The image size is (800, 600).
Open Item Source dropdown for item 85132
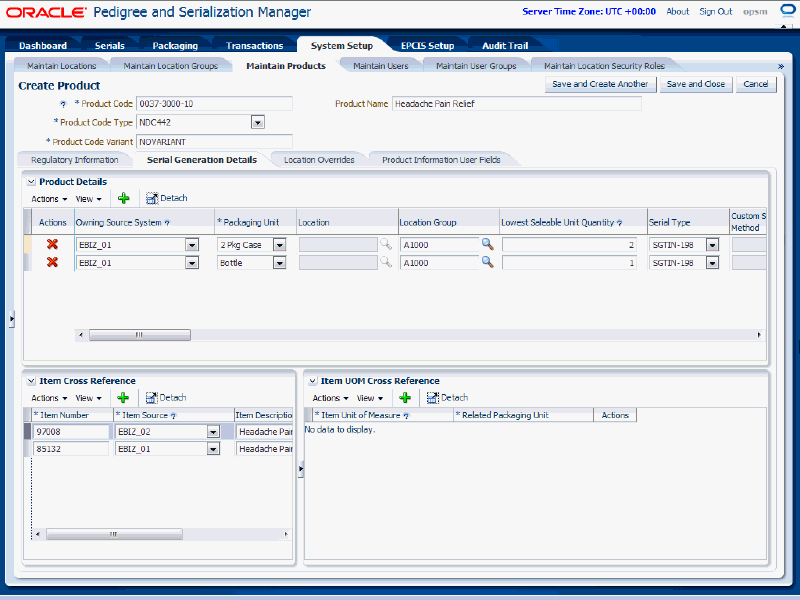pyautogui.click(x=213, y=449)
